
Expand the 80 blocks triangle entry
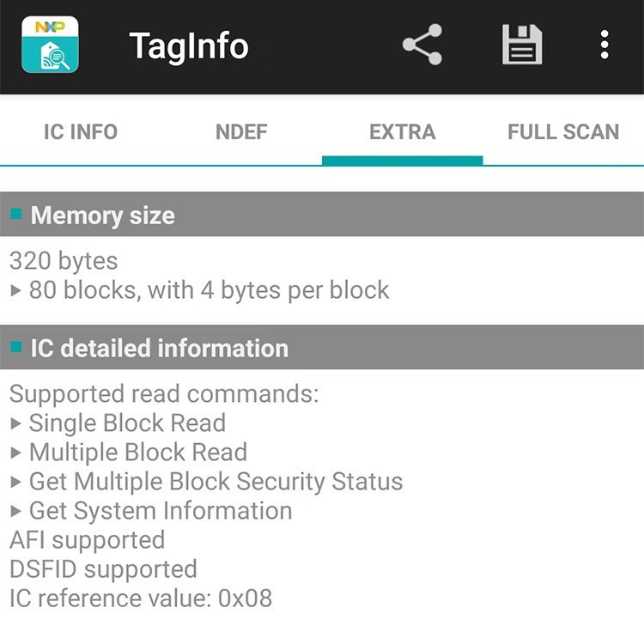(x=16, y=291)
